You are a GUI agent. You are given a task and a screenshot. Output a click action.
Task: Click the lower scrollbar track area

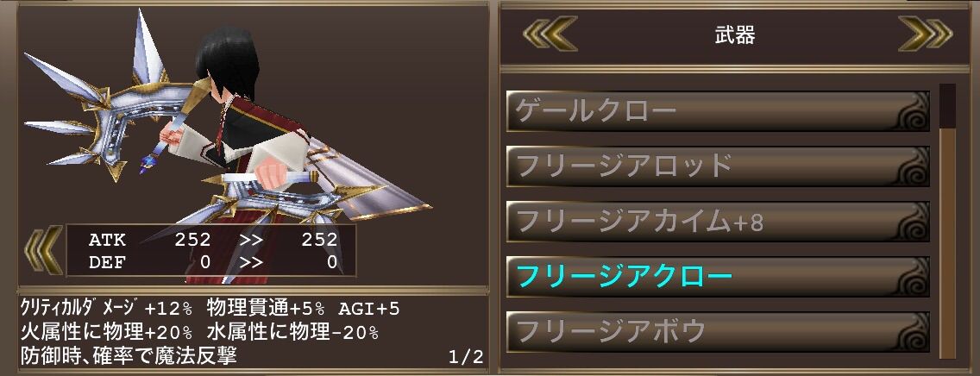click(x=947, y=243)
